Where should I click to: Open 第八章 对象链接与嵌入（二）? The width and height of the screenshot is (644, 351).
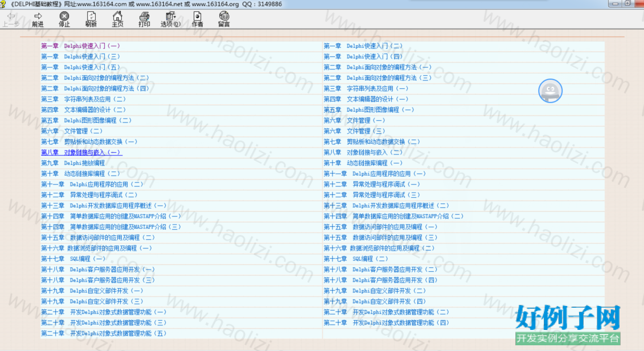[363, 153]
